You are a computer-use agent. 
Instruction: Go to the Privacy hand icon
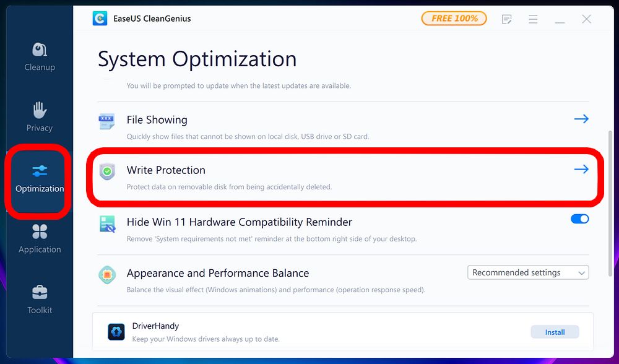(x=40, y=110)
